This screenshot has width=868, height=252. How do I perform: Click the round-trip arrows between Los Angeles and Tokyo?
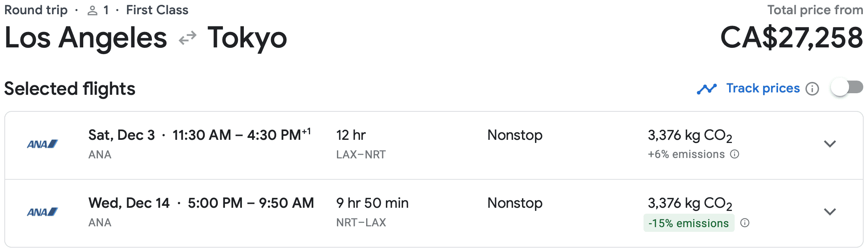point(187,38)
